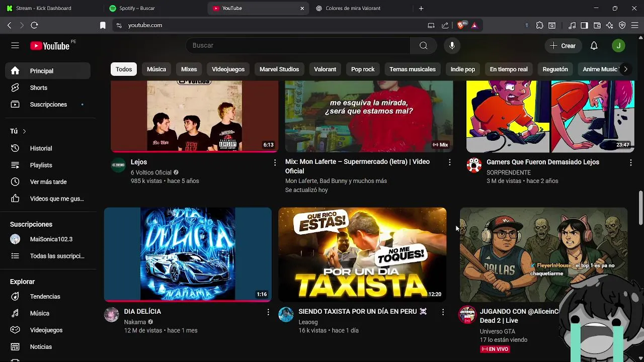Image resolution: width=644 pixels, height=362 pixels.
Task: Open Universo GTA channel link
Action: pyautogui.click(x=498, y=331)
